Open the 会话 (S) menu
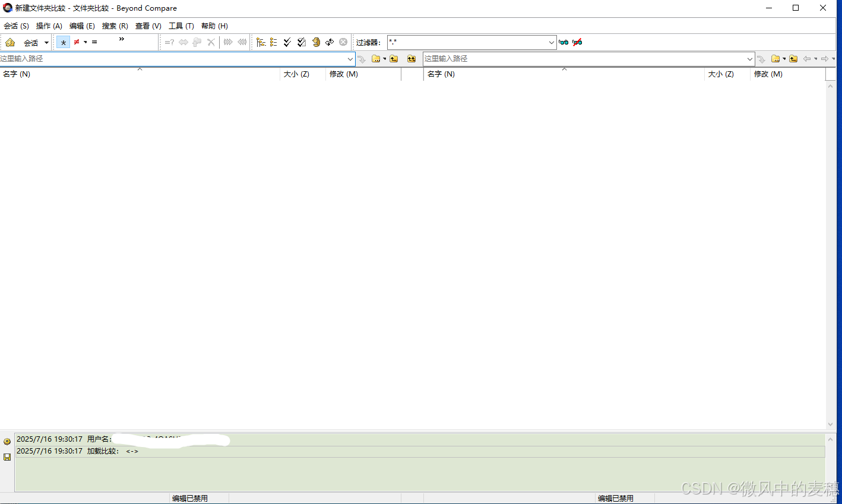The width and height of the screenshot is (842, 504). point(16,26)
